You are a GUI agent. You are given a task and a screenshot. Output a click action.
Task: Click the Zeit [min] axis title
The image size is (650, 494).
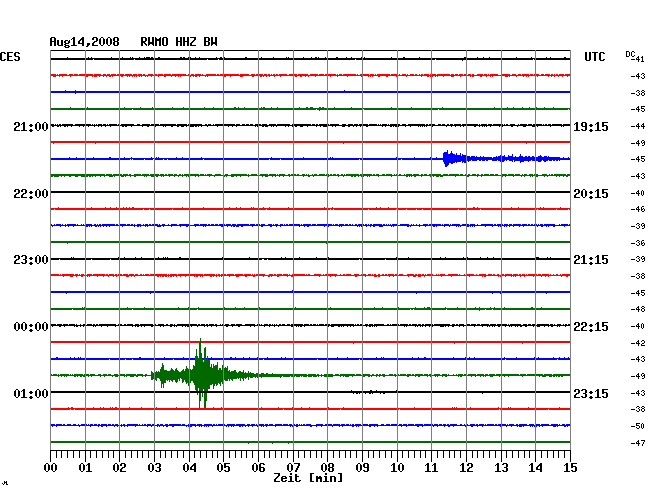(x=308, y=478)
